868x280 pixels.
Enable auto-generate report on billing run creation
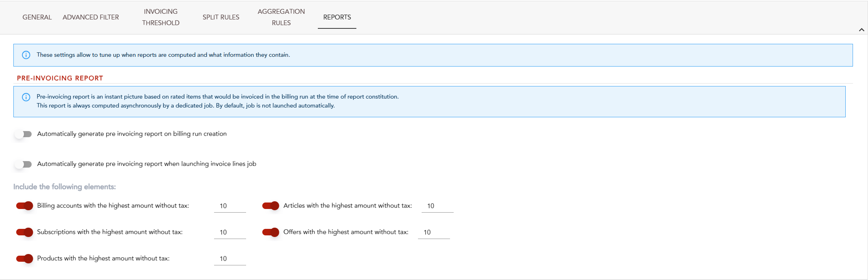click(24, 134)
